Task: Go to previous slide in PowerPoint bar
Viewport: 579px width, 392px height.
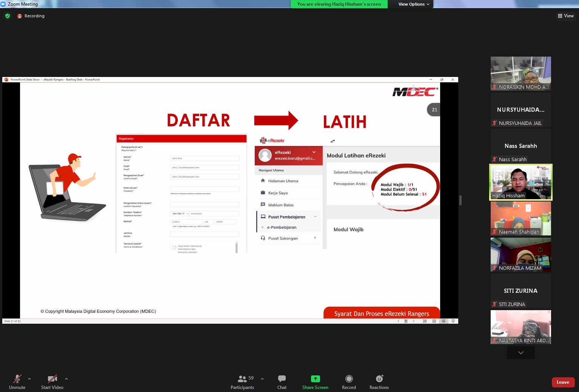Action: click(x=398, y=321)
